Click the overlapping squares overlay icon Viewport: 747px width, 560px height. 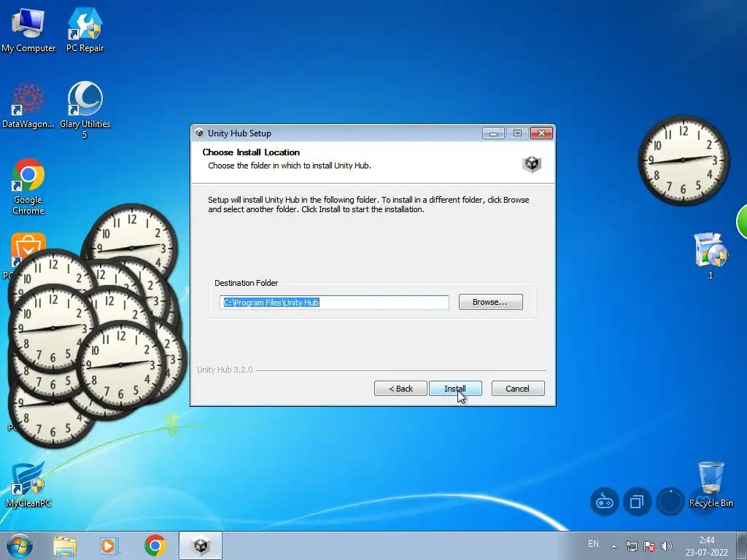click(x=637, y=502)
